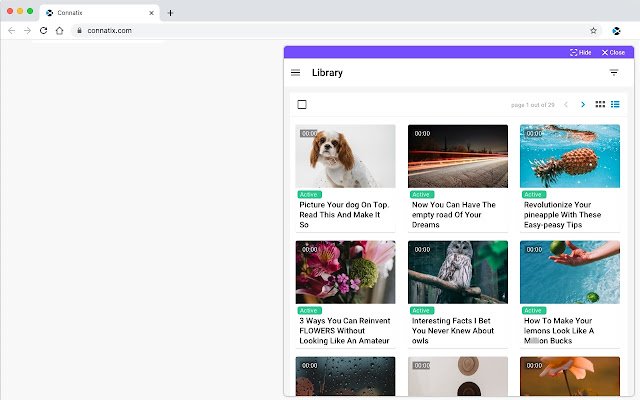Click Active badge on the owl video
The width and height of the screenshot is (640, 400).
click(x=422, y=311)
